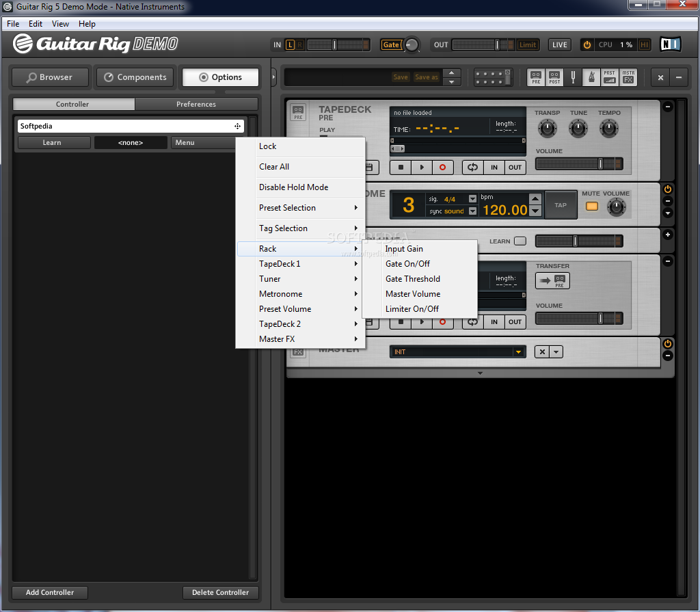Set loop OUT point on Tapedeck Pre
This screenshot has width=700, height=612.
pos(515,168)
